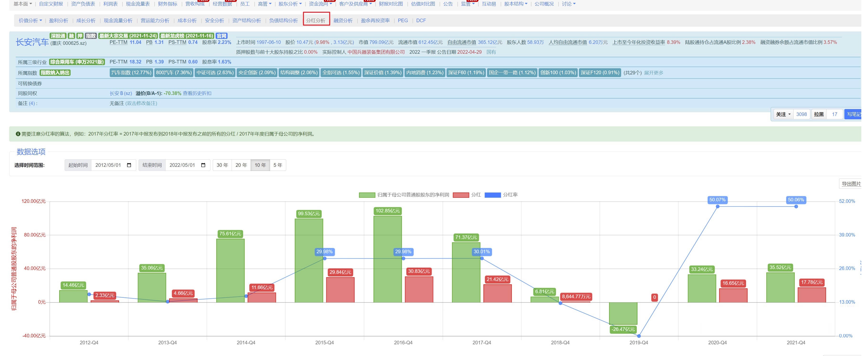The height and width of the screenshot is (356, 868).
Task: Click the 指数纳入纳出 badge
Action: pos(55,73)
